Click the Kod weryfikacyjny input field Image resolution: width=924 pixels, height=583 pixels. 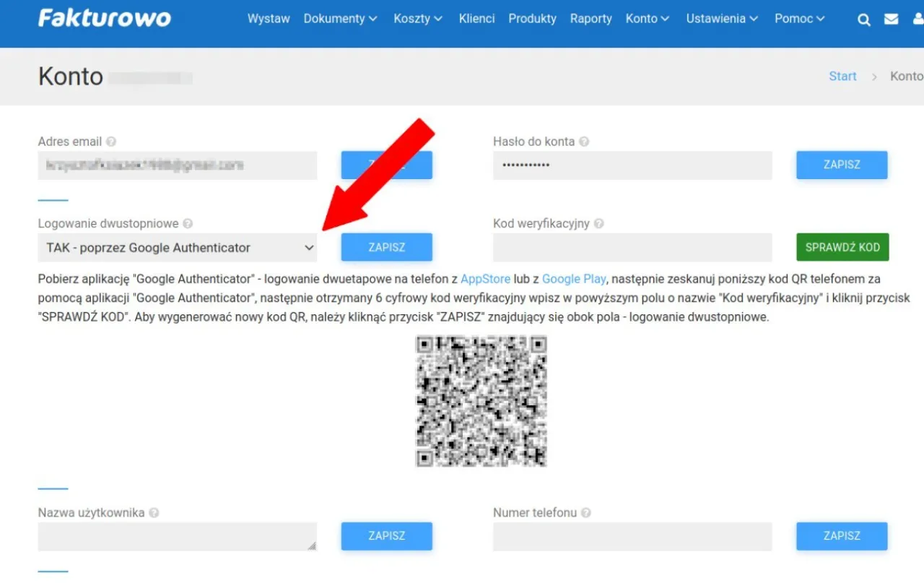point(632,247)
